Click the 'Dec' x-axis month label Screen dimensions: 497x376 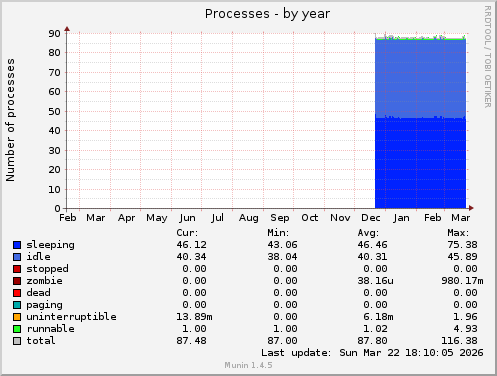pyautogui.click(x=371, y=218)
